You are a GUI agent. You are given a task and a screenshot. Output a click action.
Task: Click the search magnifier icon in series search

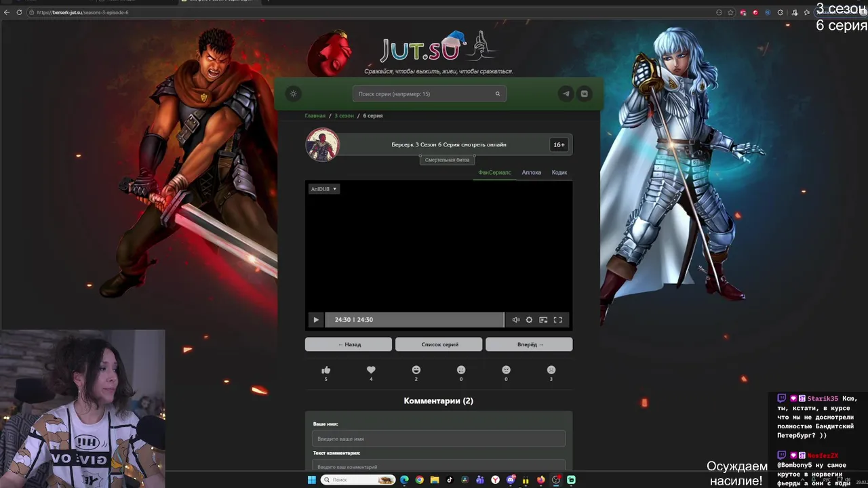497,94
